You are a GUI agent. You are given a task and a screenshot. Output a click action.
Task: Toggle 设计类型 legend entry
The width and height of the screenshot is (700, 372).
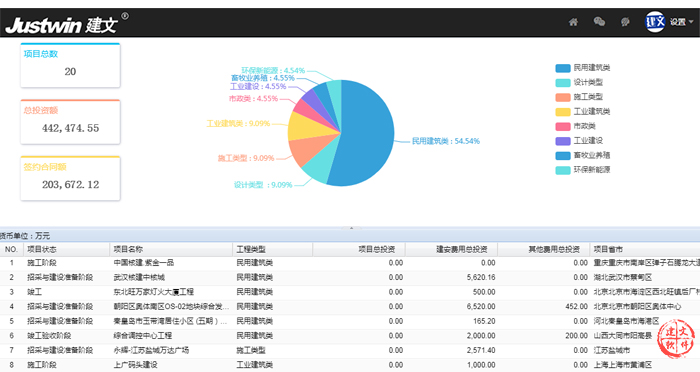click(579, 83)
